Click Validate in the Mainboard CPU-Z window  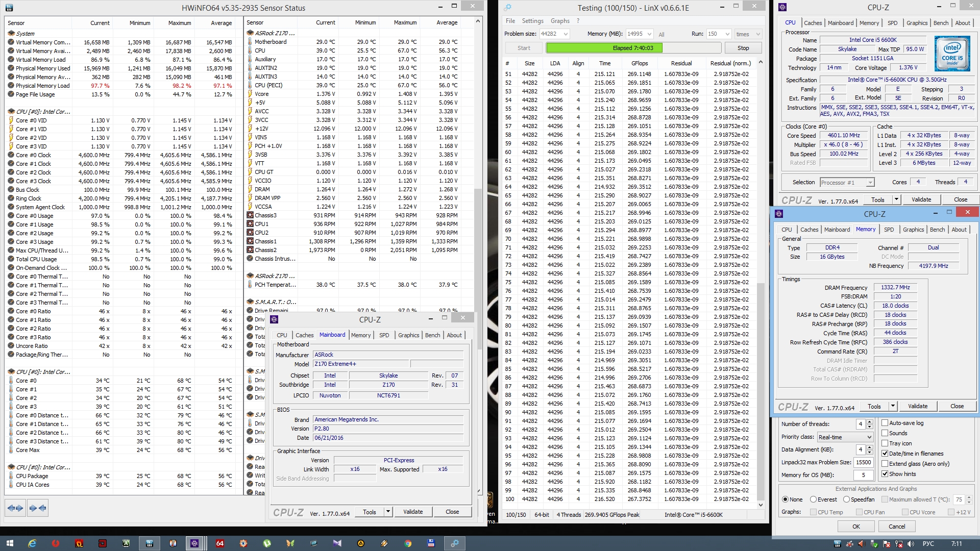coord(413,512)
